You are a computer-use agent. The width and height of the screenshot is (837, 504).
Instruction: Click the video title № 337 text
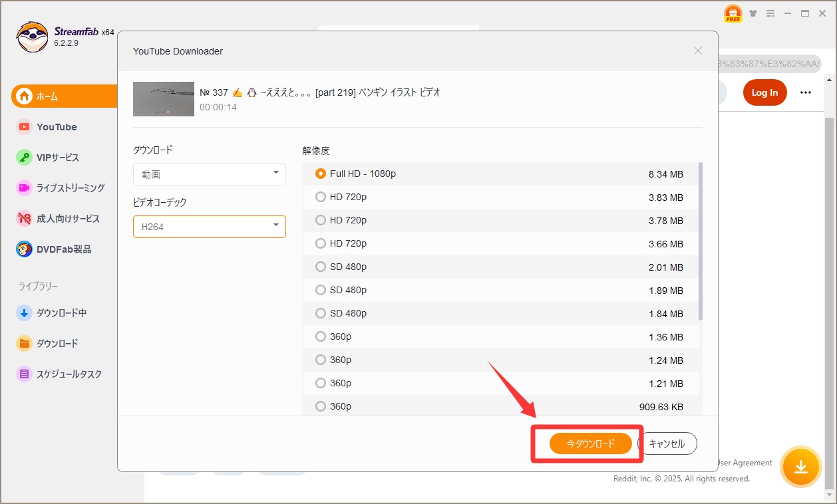320,92
